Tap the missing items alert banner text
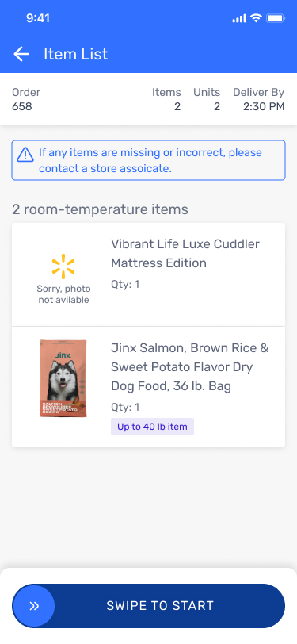Image resolution: width=297 pixels, height=644 pixels. point(150,160)
